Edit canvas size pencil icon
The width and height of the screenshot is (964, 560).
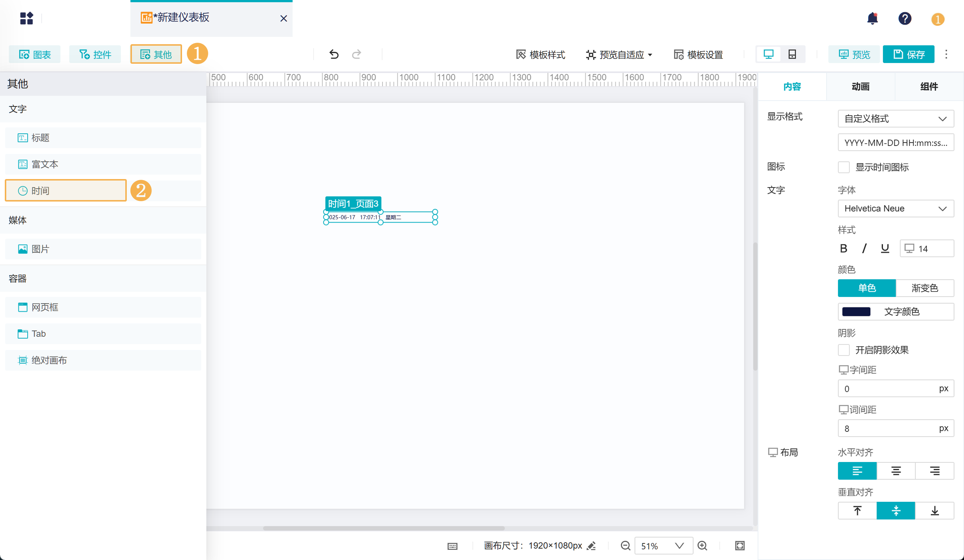tap(591, 546)
